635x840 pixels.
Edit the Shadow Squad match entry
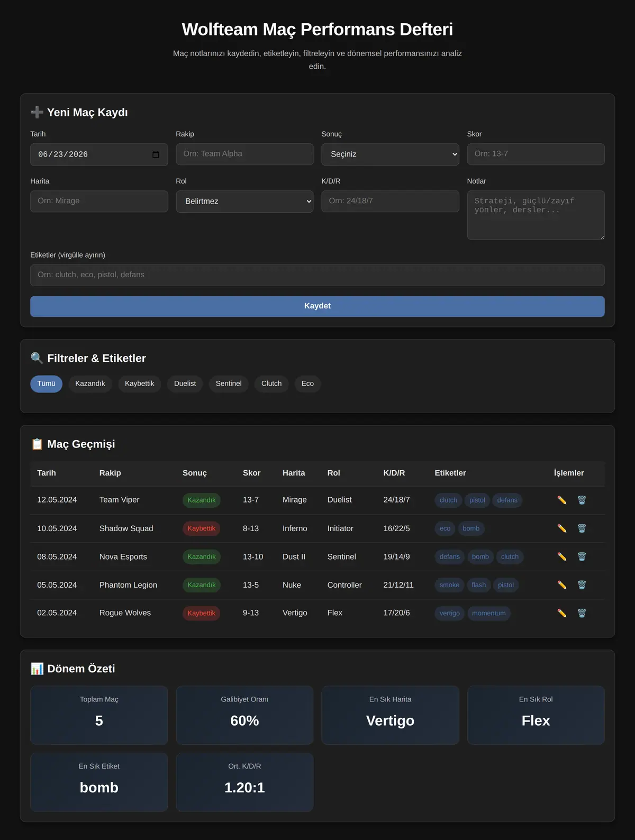click(x=562, y=528)
